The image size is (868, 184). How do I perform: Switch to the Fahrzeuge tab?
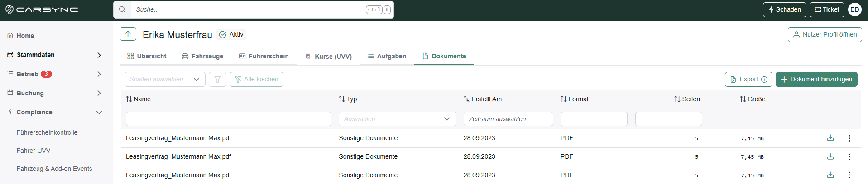pos(202,56)
